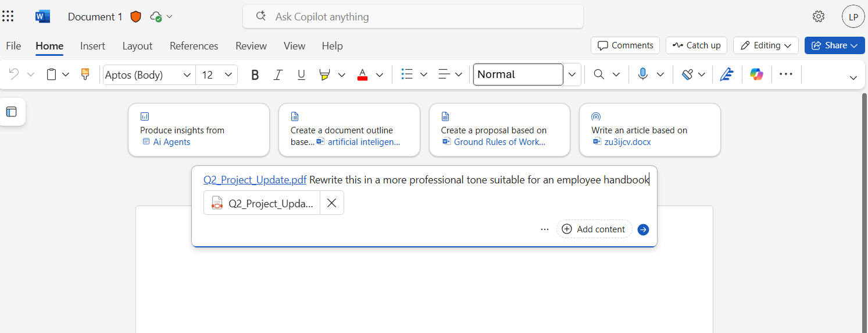Image resolution: width=868 pixels, height=333 pixels.
Task: Select the Write an article based on card
Action: pyautogui.click(x=650, y=130)
